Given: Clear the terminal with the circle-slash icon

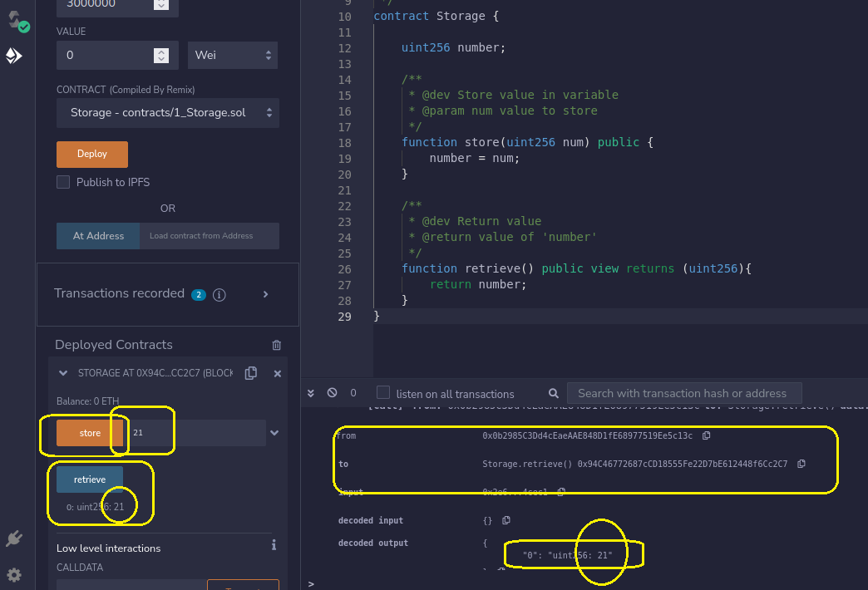Looking at the screenshot, I should [333, 393].
